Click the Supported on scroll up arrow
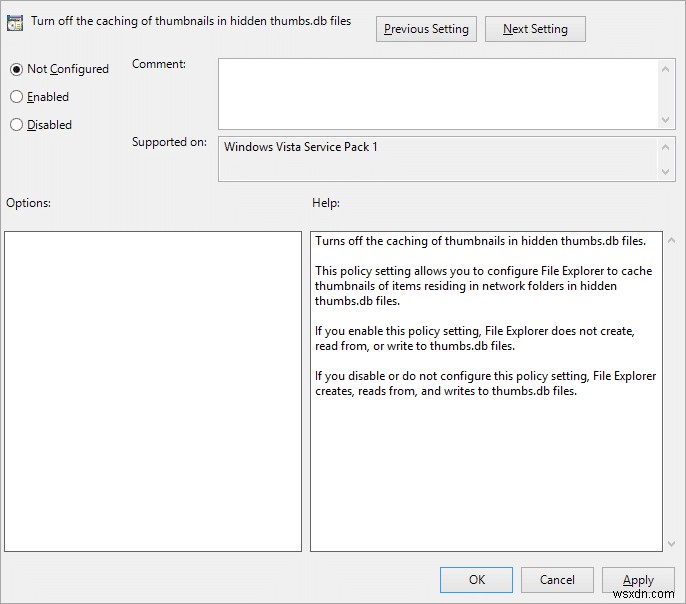This screenshot has height=604, width=686. tap(668, 146)
